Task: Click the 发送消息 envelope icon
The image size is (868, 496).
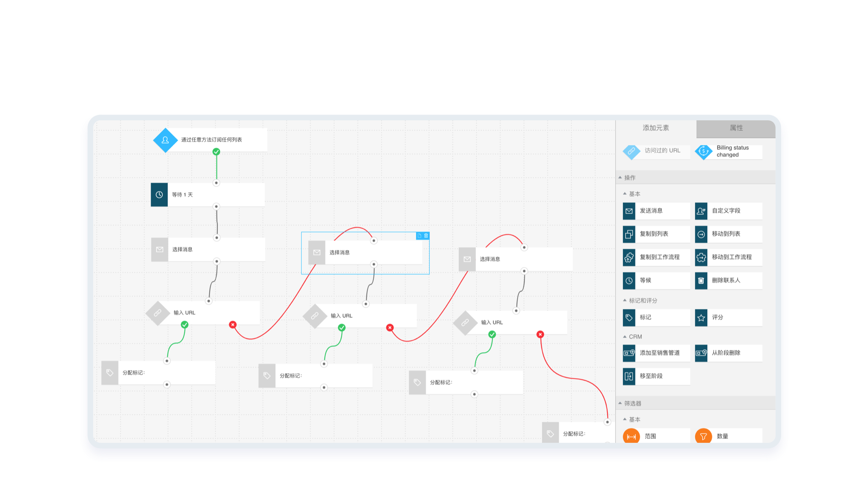Action: (629, 211)
